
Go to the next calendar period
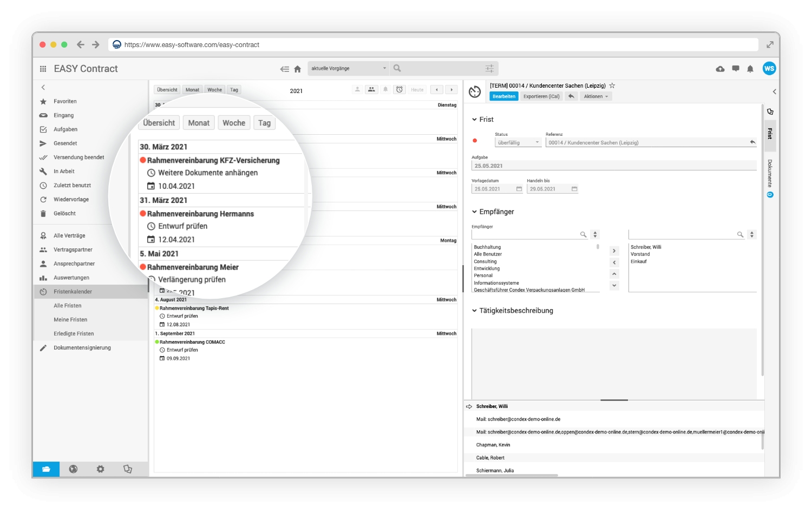pyautogui.click(x=451, y=90)
